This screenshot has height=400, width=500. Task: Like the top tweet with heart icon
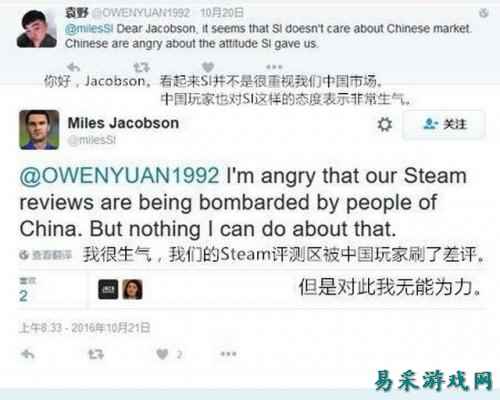208,67
